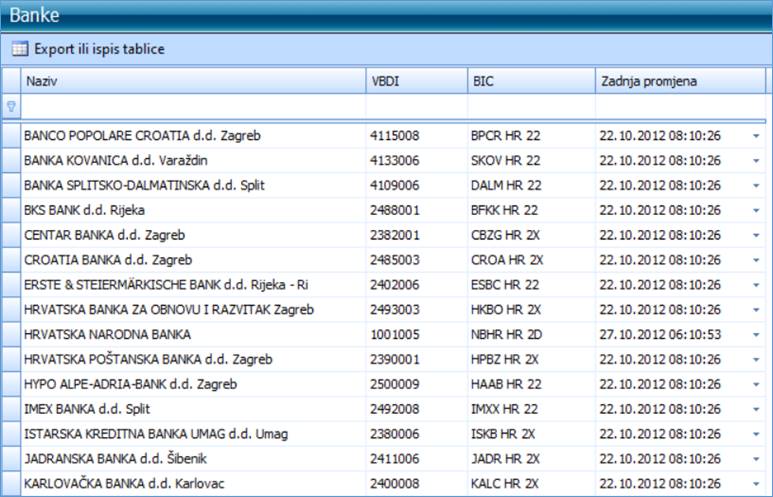Click BIC code BPCR HR 22
The height and width of the screenshot is (497, 773).
coord(505,136)
